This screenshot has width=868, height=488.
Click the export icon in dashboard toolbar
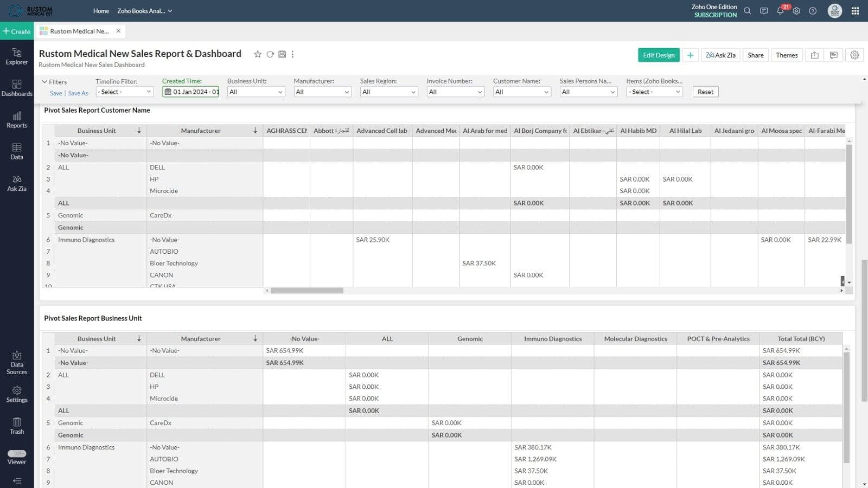pos(815,55)
